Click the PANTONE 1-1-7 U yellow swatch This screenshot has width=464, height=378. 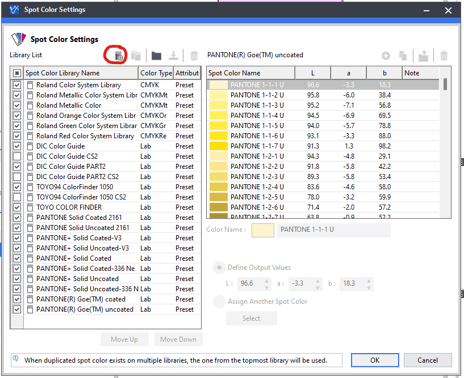[x=218, y=146]
